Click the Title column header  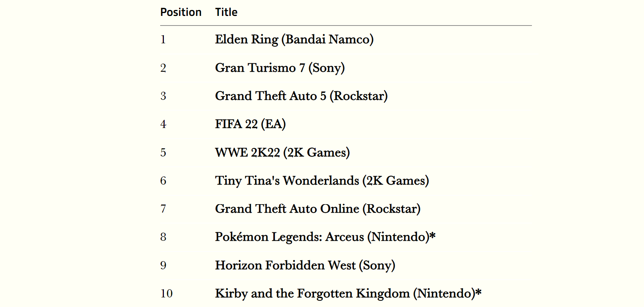point(226,12)
